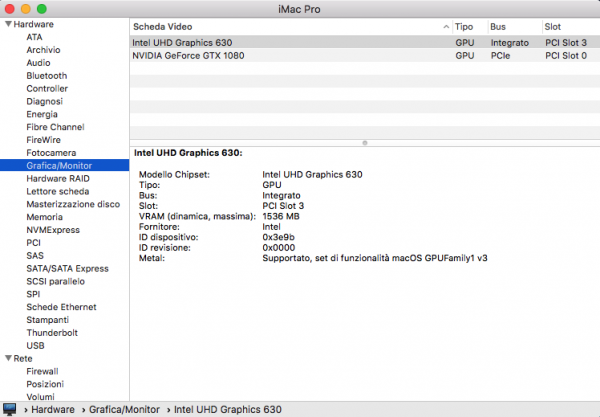The image size is (600, 417).
Task: Click the Hardware section label
Action: 34,24
